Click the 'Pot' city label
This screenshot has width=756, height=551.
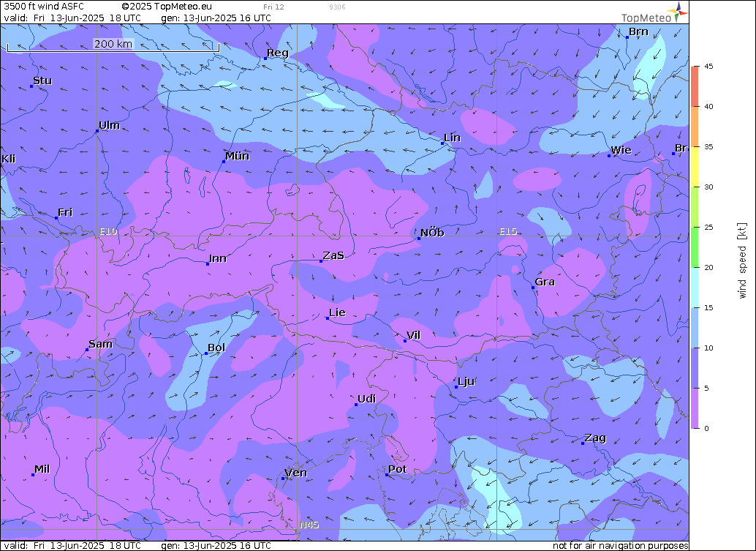click(x=398, y=469)
